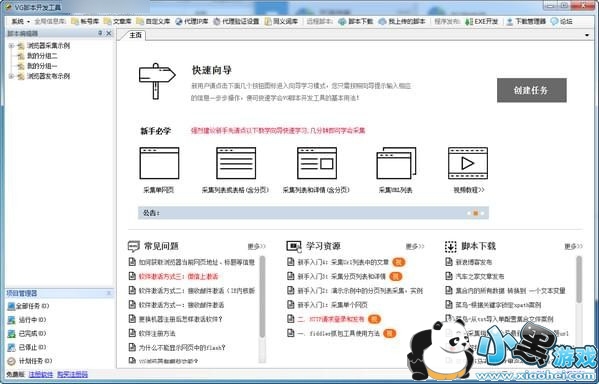Open FAQ 软件激活方式二 link
The image size is (599, 384).
[x=197, y=291]
